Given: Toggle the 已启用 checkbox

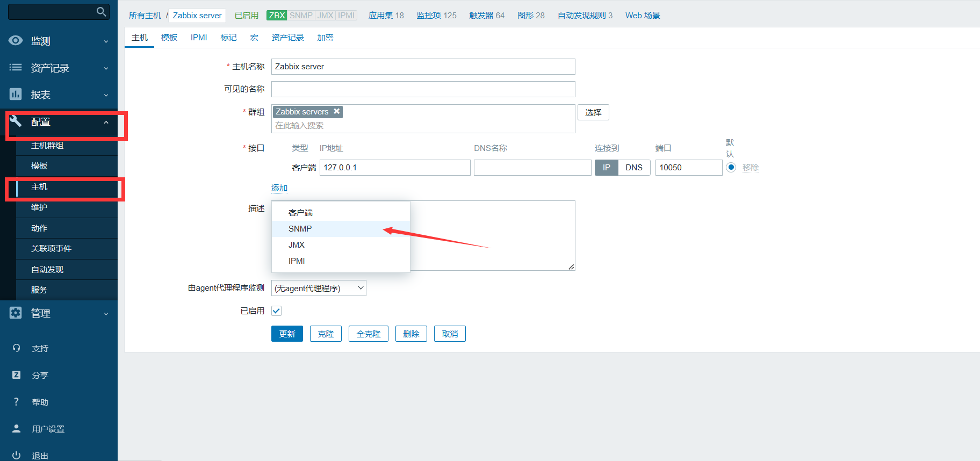Looking at the screenshot, I should (276, 311).
